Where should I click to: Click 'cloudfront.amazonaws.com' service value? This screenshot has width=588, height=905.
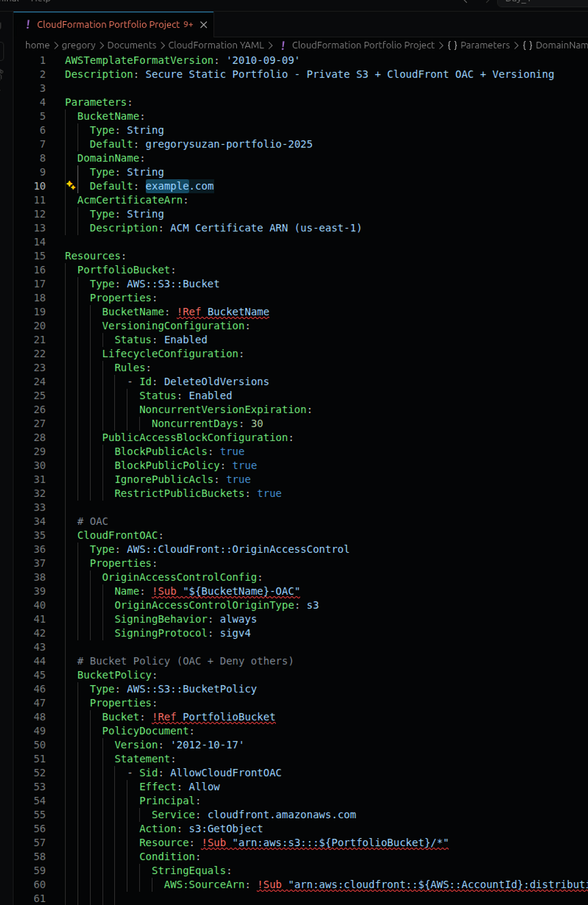(282, 815)
